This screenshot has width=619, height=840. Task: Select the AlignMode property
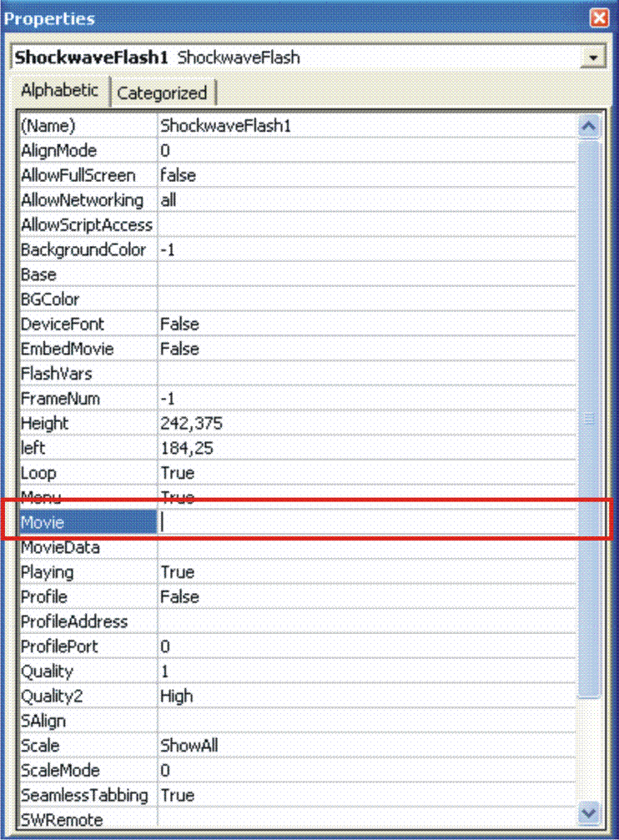[x=88, y=150]
